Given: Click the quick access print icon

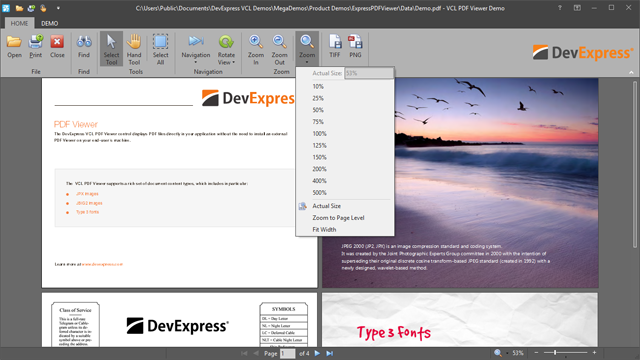Looking at the screenshot, I should (x=31, y=8).
